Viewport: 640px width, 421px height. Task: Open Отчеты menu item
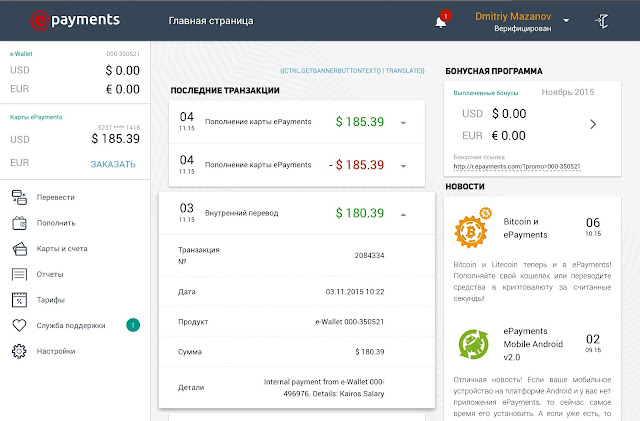pos(50,274)
